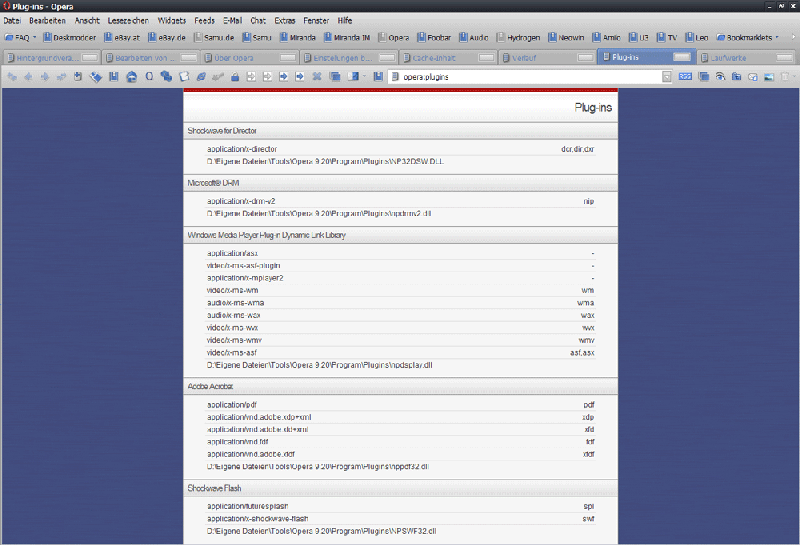Open the Neowin bookmark
This screenshot has height=545, width=800.
point(566,37)
